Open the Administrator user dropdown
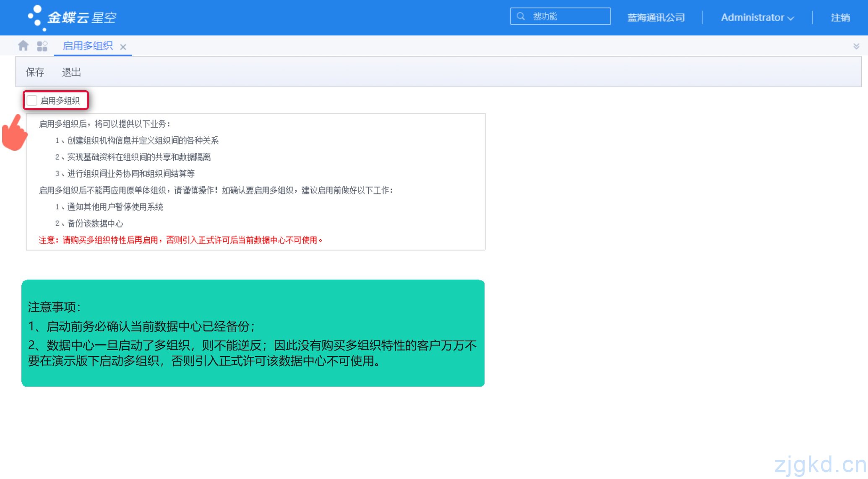Viewport: 868px width, 479px height. click(x=758, y=18)
